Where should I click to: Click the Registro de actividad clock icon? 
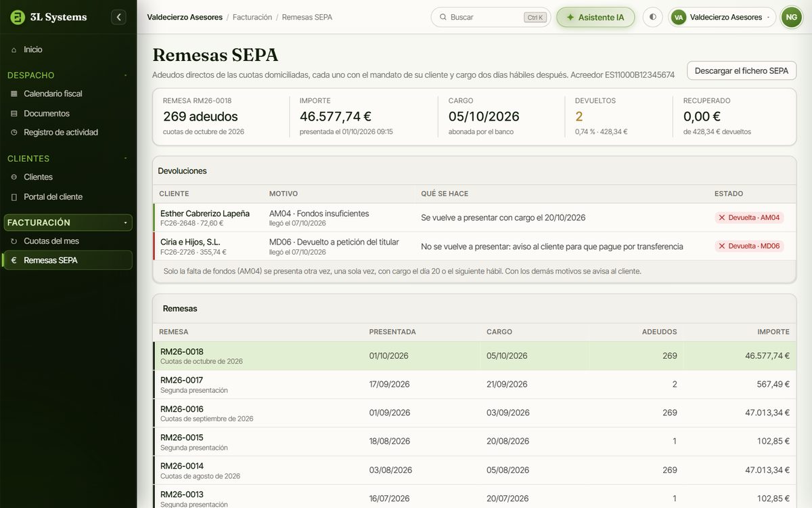click(14, 132)
